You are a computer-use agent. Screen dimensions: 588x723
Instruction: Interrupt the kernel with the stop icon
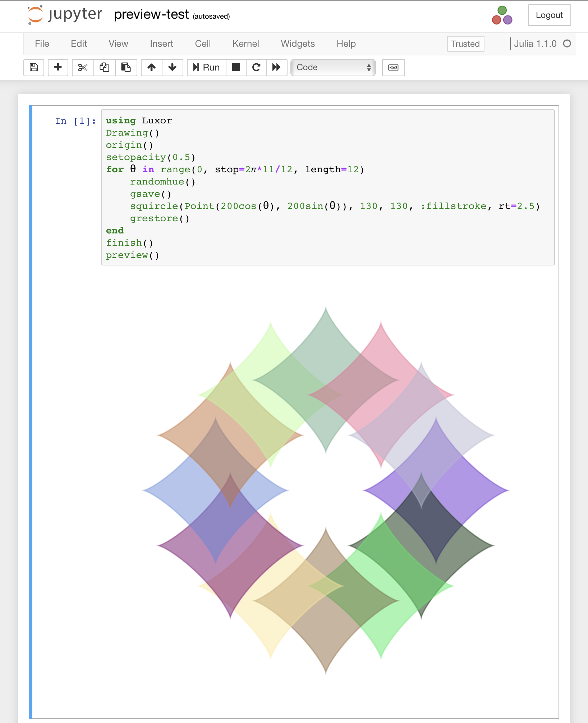click(236, 67)
